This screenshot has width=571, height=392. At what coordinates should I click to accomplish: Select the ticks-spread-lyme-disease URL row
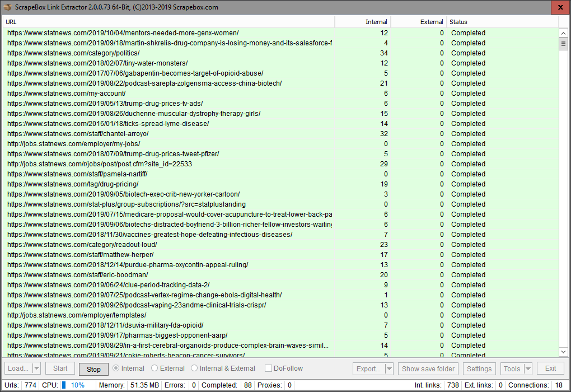[280, 124]
